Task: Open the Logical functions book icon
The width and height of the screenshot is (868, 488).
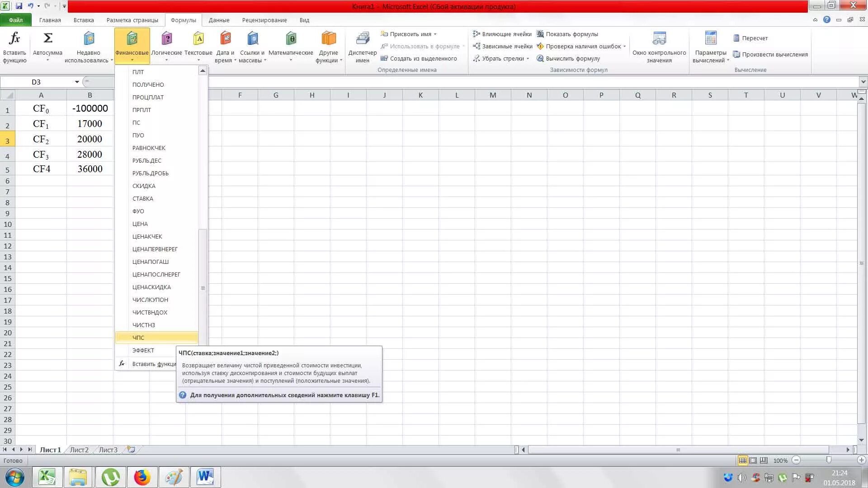Action: coord(166,38)
